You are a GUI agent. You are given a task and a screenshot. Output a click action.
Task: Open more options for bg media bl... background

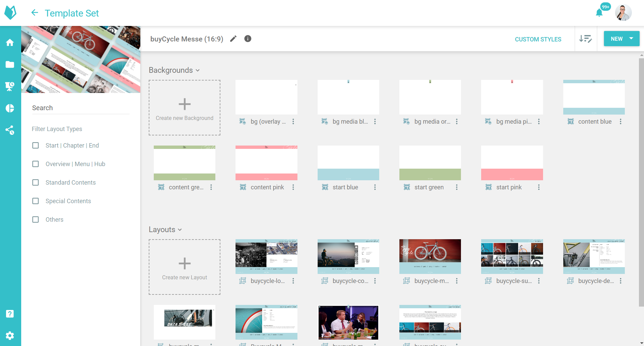click(375, 122)
